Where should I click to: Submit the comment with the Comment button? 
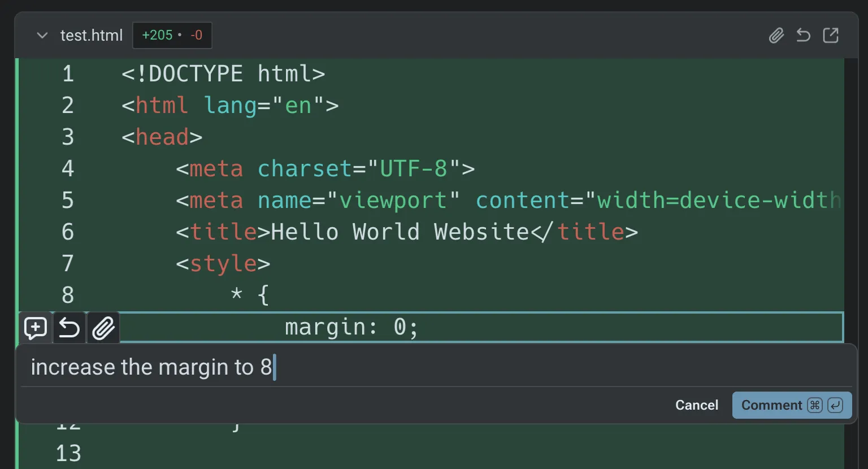pos(772,405)
